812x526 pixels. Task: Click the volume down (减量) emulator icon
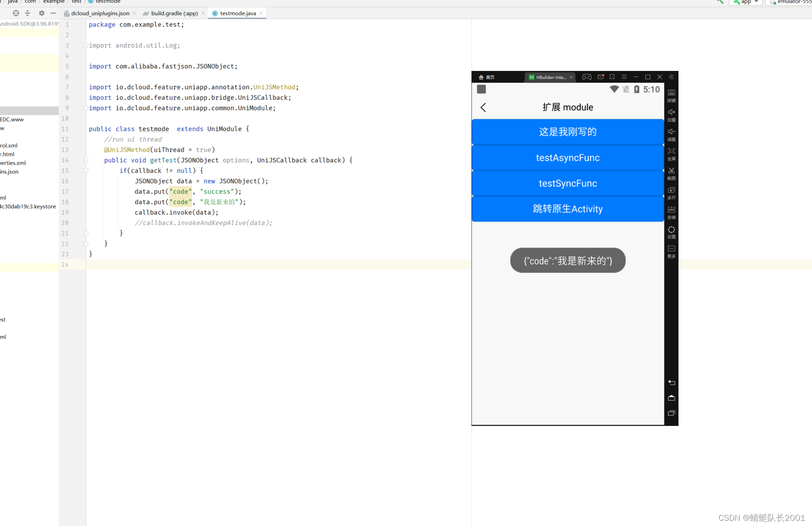(x=672, y=134)
